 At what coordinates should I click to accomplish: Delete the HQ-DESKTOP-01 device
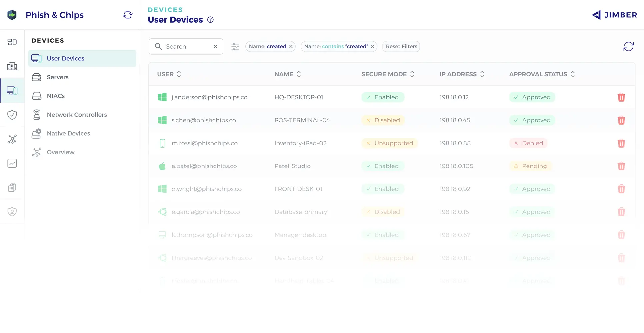click(x=621, y=97)
